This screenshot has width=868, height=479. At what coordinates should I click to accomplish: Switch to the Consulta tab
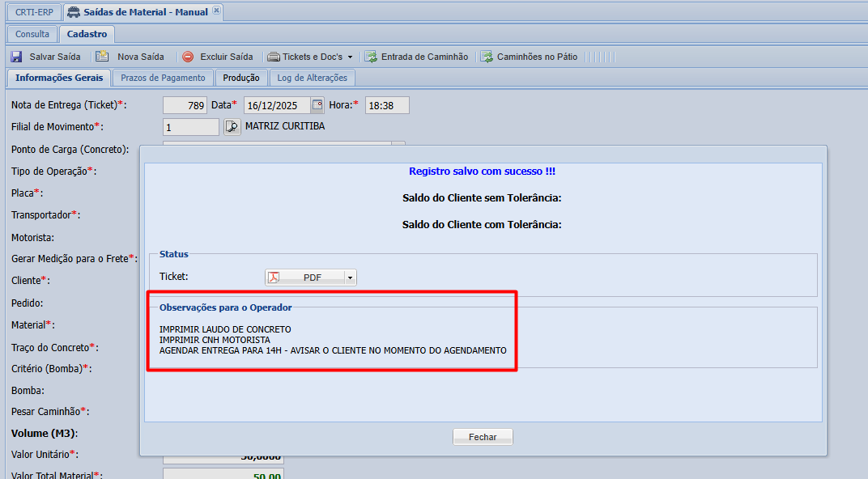tap(32, 34)
